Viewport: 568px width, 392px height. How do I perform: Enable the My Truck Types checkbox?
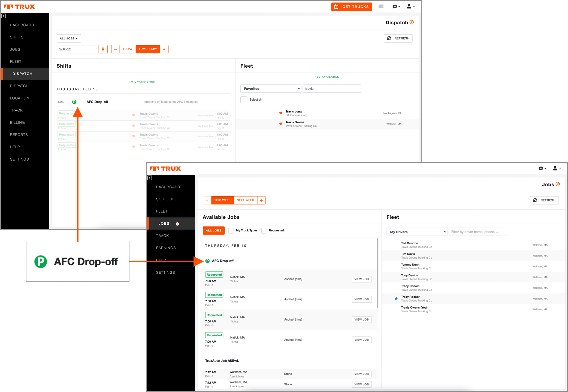231,231
